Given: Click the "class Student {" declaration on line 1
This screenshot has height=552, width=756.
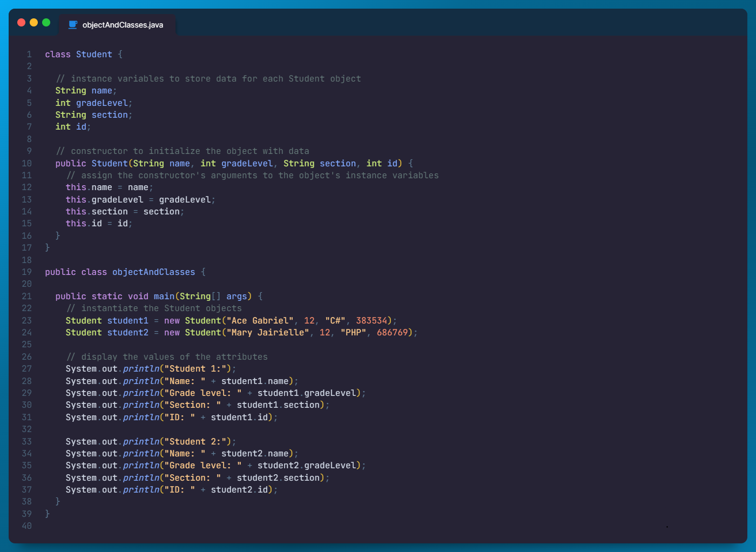Looking at the screenshot, I should click(x=84, y=55).
